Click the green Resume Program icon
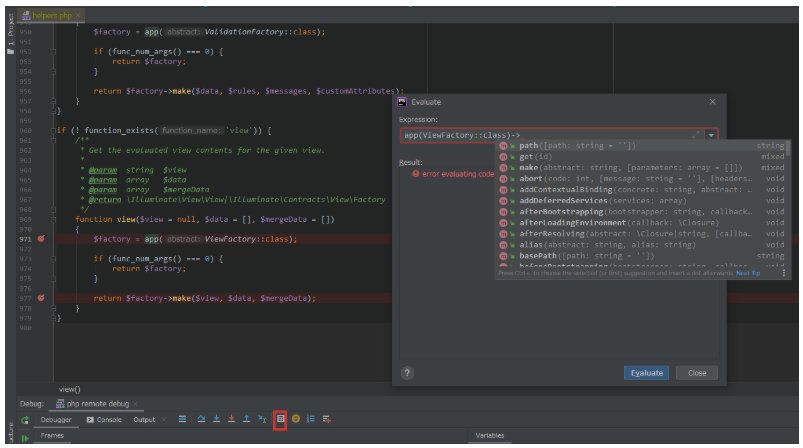Image resolution: width=803 pixels, height=448 pixels. pos(25,438)
